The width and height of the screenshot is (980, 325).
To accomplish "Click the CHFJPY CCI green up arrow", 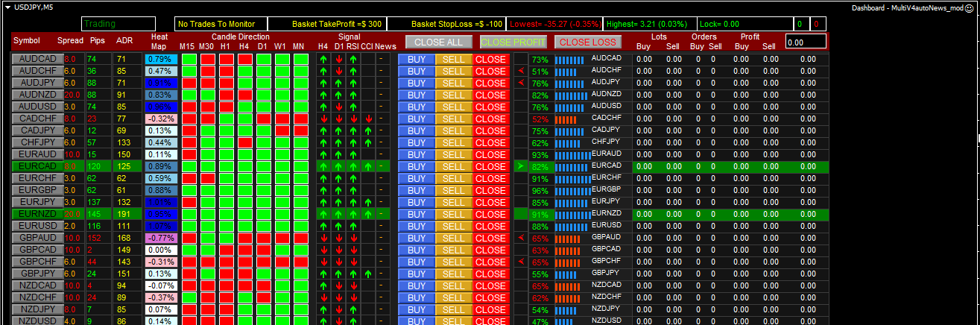I will tap(368, 142).
